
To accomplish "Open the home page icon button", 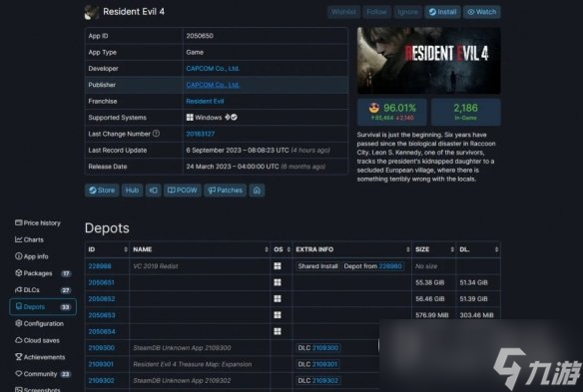I will [257, 191].
